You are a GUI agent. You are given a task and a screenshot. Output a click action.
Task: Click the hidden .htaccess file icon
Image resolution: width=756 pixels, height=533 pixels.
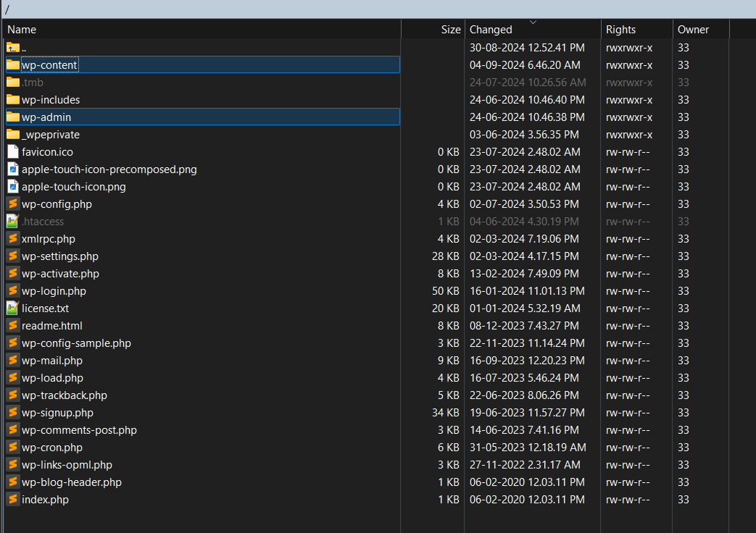point(13,222)
